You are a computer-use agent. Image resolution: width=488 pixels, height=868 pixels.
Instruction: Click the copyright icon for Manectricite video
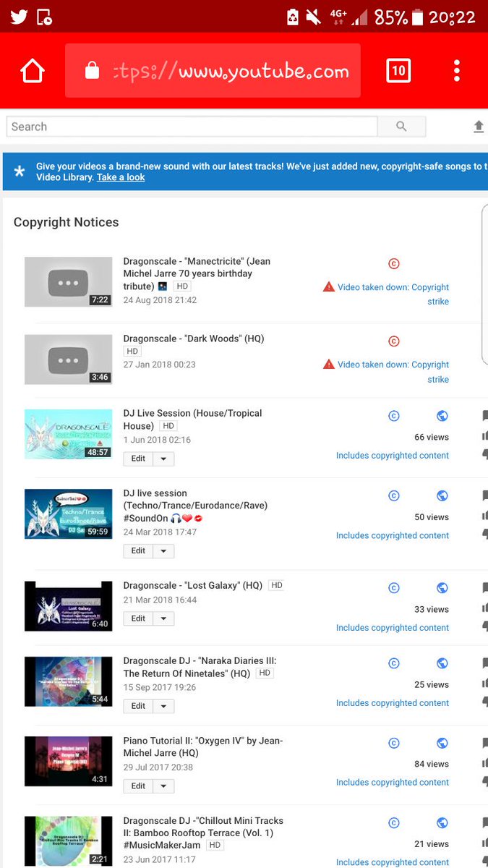394,263
